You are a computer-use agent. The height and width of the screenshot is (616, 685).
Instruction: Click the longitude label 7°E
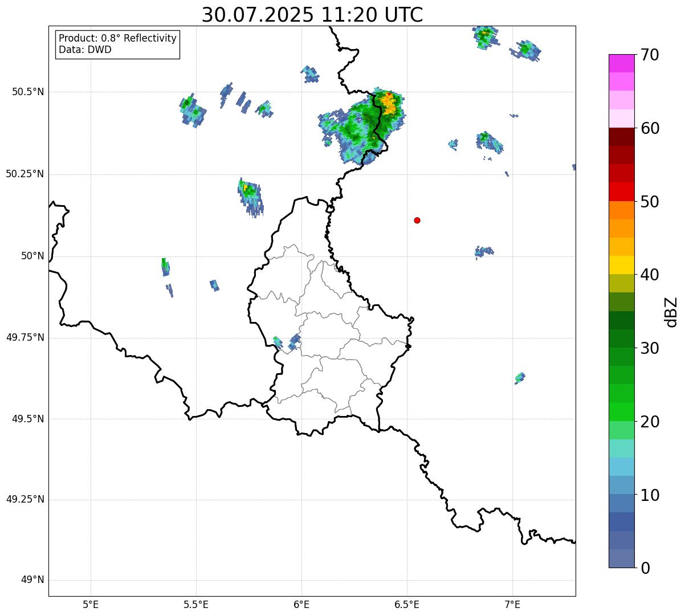pos(512,604)
